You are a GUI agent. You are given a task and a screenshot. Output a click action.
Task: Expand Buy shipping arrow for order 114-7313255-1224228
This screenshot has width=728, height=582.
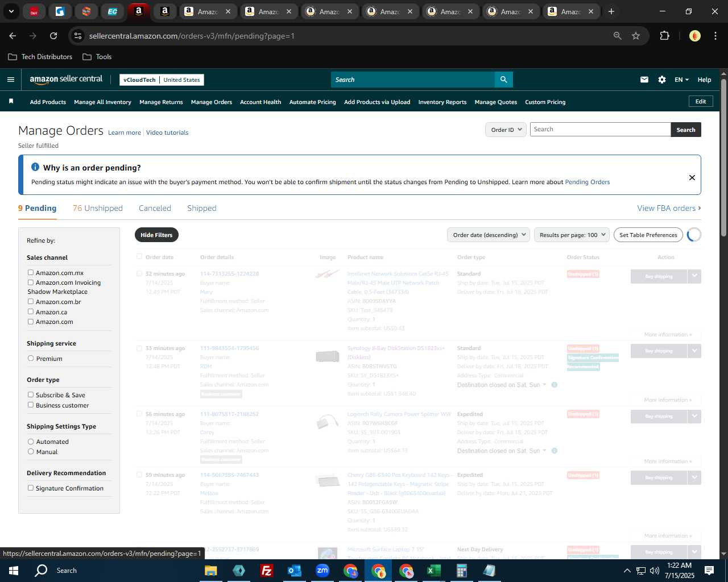click(x=694, y=276)
